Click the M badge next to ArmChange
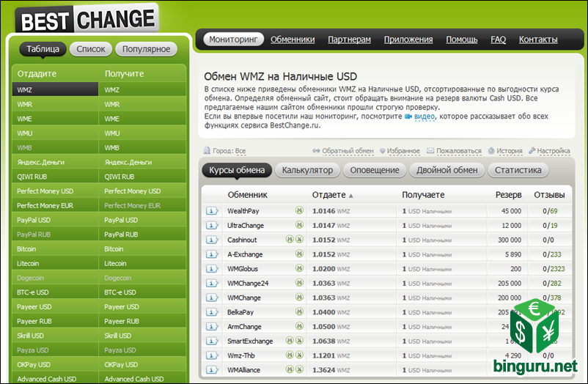Viewport: 588px width, 384px height. pos(299,326)
